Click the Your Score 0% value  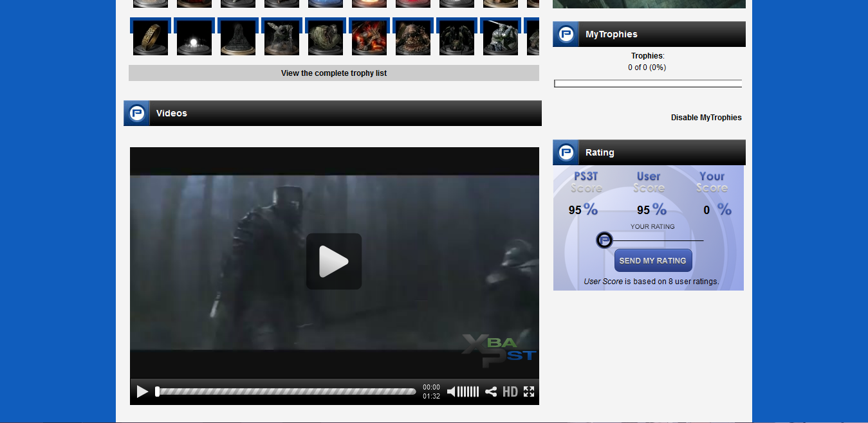[x=717, y=210]
